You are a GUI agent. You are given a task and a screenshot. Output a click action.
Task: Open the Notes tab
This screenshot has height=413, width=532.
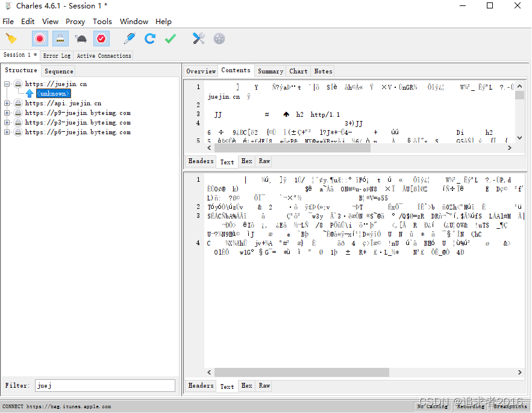coord(323,71)
